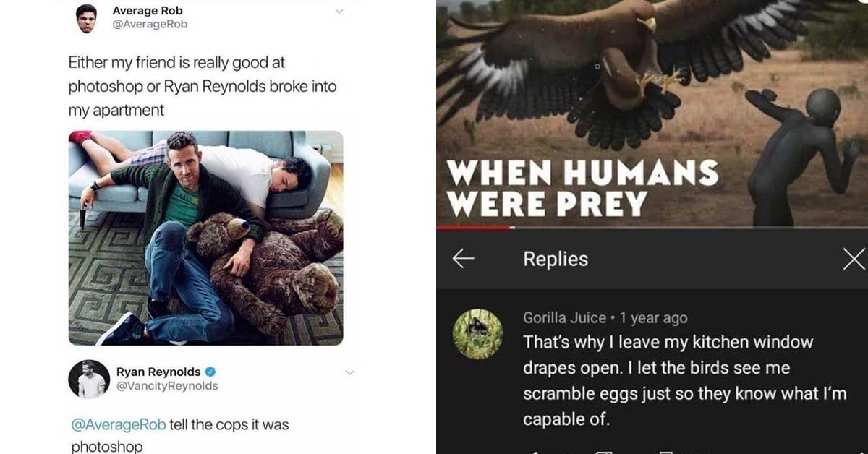Click the @AverageRob mention in the reply
Screen dimensions: 868x454
pyautogui.click(x=118, y=425)
